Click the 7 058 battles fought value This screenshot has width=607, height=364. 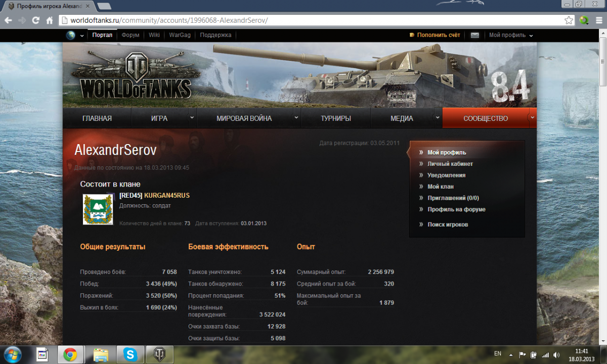pos(169,272)
